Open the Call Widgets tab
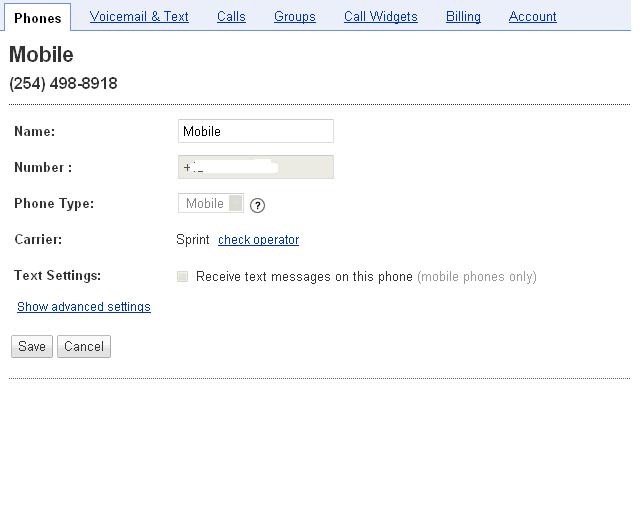 pos(381,17)
